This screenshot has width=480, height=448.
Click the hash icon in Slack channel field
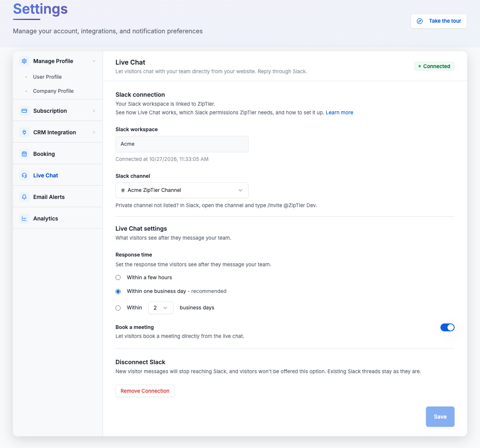[x=123, y=190]
